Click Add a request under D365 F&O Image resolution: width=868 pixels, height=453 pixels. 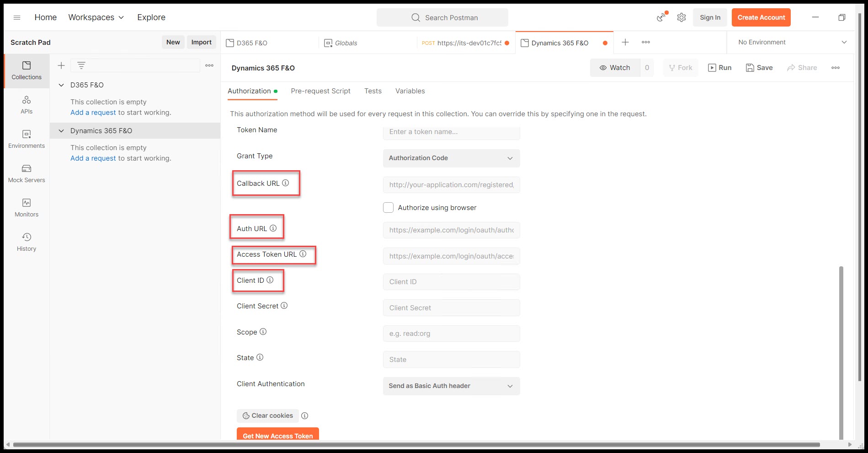point(93,113)
